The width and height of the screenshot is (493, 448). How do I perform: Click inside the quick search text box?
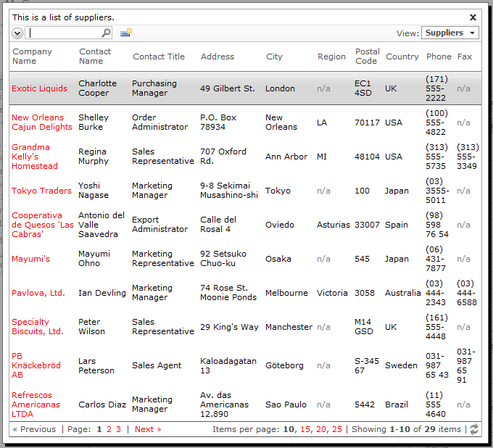point(64,33)
